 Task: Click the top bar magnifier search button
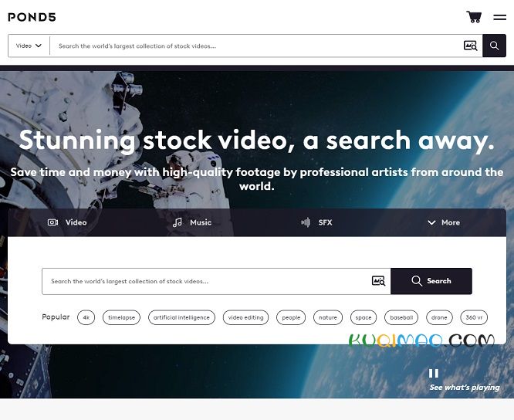[x=495, y=46]
